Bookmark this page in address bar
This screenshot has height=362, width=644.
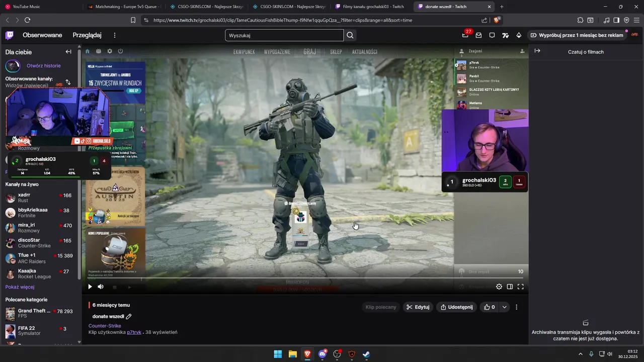pyautogui.click(x=133, y=20)
